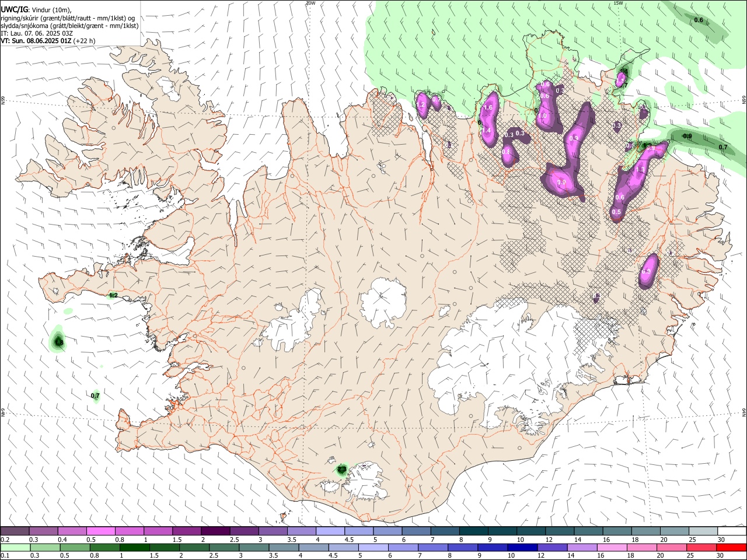Click the black '0.9' rain value offshore east
Viewport: 747px width, 560px height.
pos(687,136)
